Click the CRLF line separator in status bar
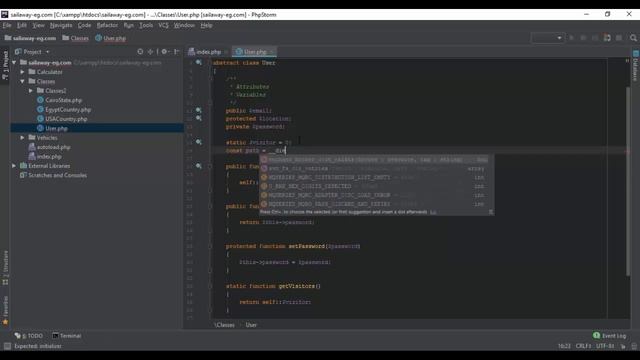 (583, 346)
